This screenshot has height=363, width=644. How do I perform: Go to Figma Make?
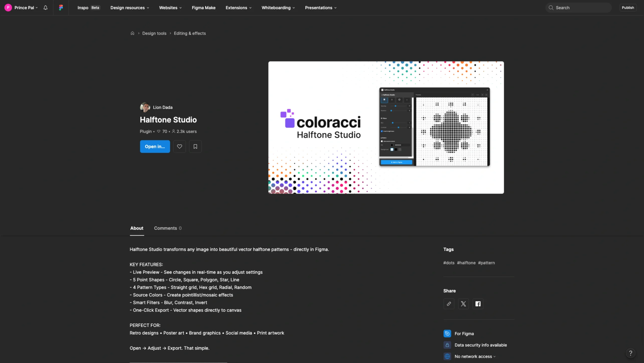click(204, 8)
